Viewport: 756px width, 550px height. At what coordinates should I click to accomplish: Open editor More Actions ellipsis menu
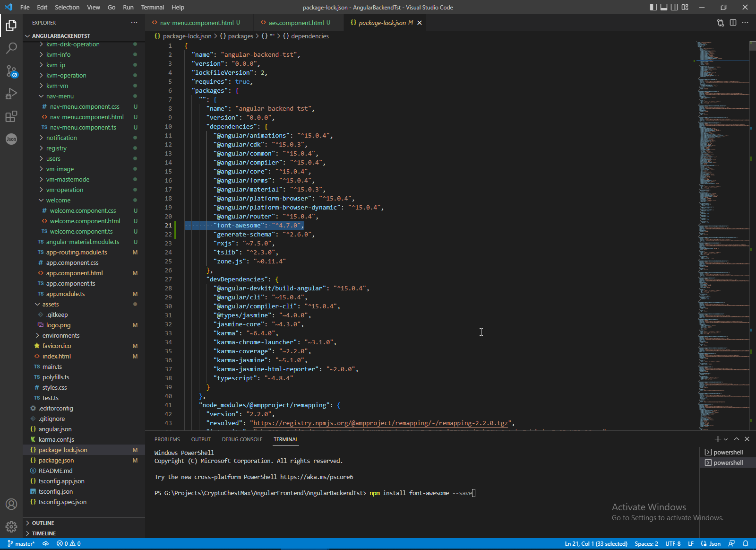[x=745, y=23]
